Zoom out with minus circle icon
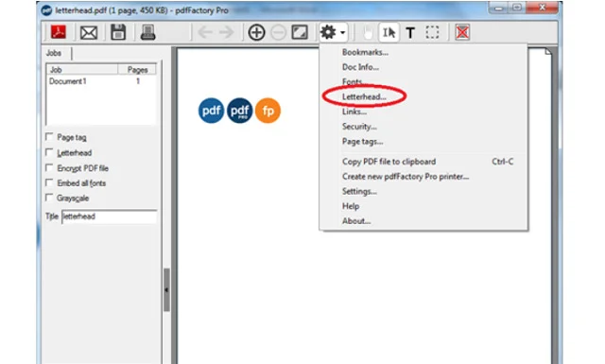The width and height of the screenshot is (605, 364). [278, 32]
